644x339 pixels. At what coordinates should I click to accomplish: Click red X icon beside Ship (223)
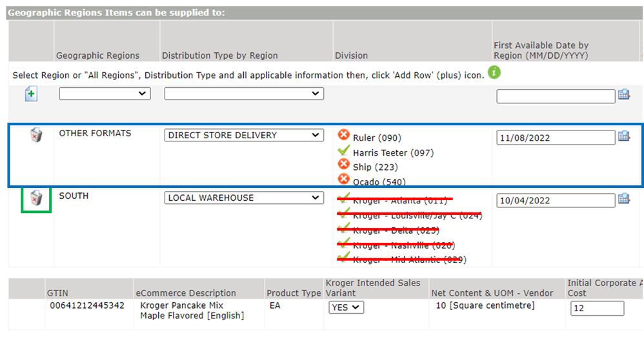coord(344,165)
